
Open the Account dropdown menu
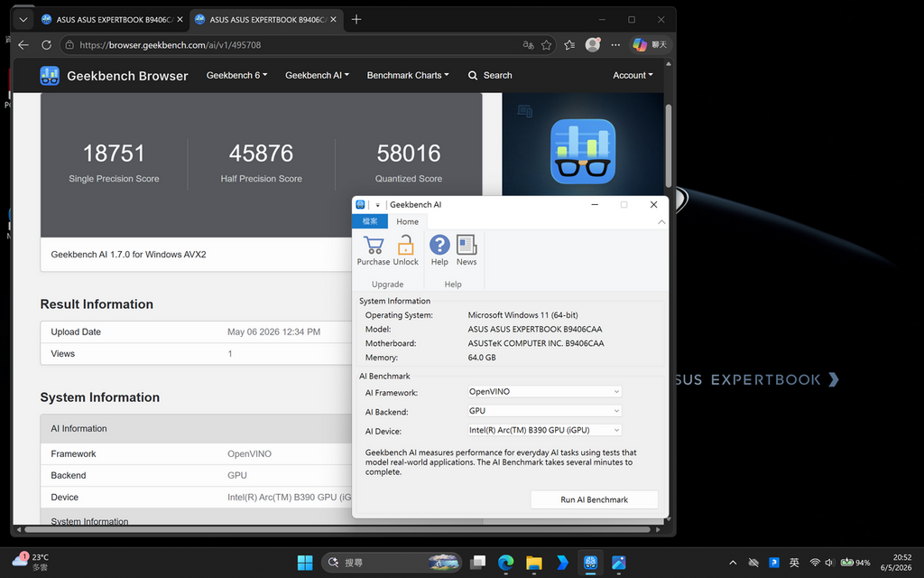(633, 76)
